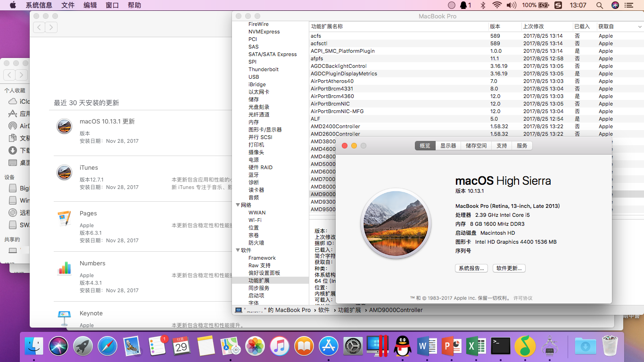Open the 编辑 menu
This screenshot has width=644, height=362.
tap(90, 5)
